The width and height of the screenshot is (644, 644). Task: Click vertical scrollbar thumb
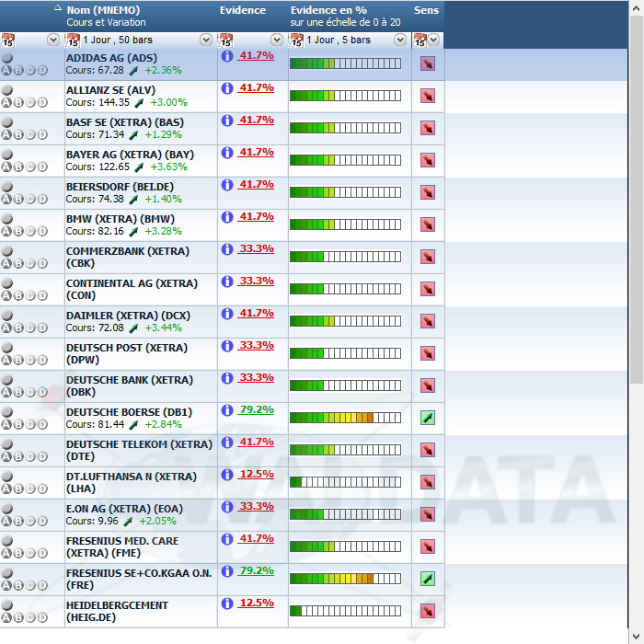click(637, 200)
